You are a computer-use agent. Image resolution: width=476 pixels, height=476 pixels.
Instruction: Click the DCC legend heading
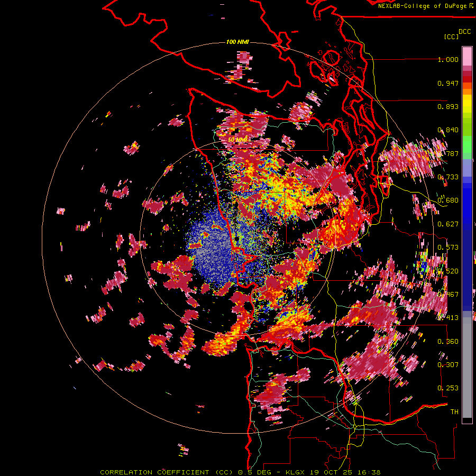464,32
